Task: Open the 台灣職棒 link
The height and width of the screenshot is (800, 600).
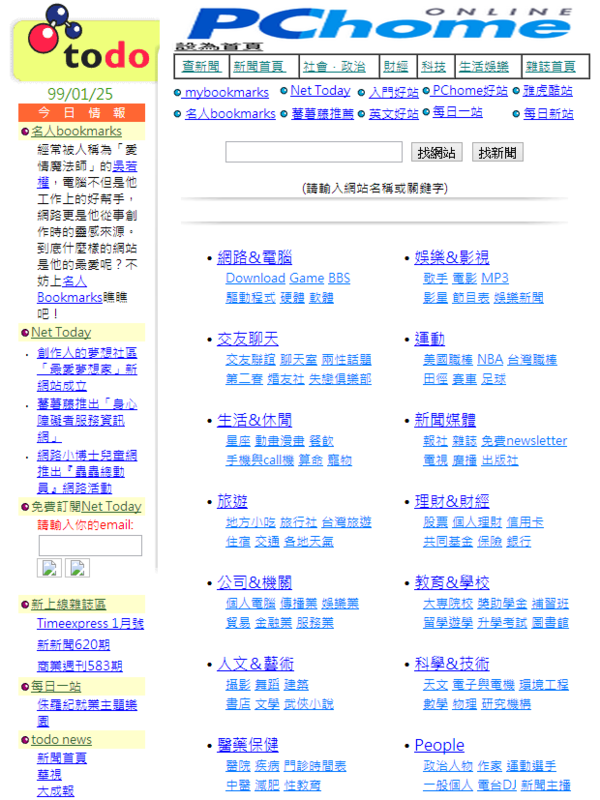Action: click(x=532, y=360)
